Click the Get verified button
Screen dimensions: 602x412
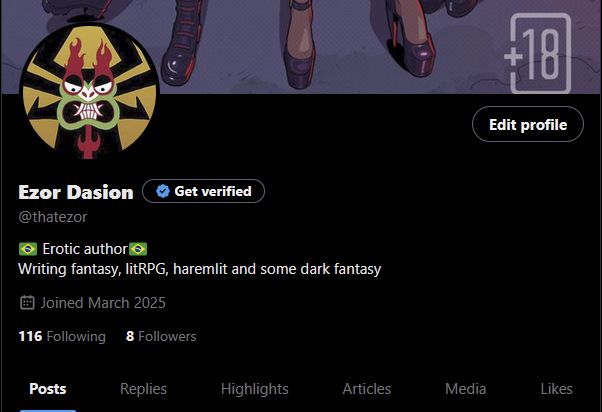coord(203,191)
